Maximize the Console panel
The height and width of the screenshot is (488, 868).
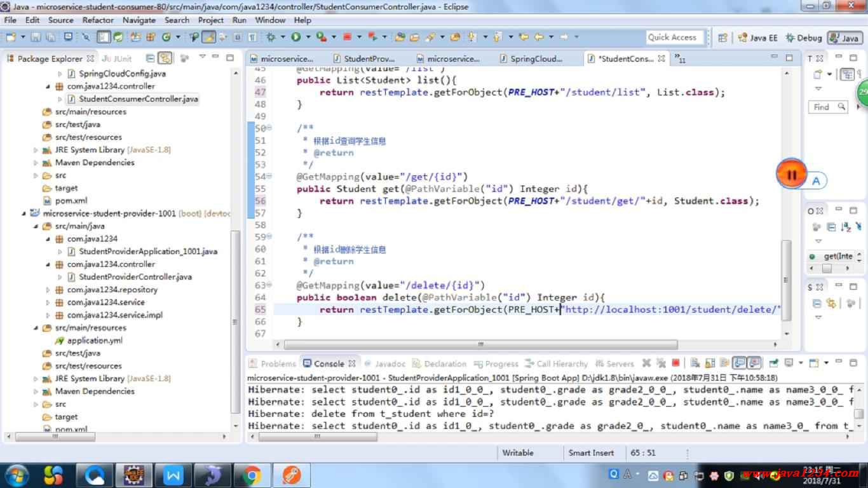click(853, 362)
